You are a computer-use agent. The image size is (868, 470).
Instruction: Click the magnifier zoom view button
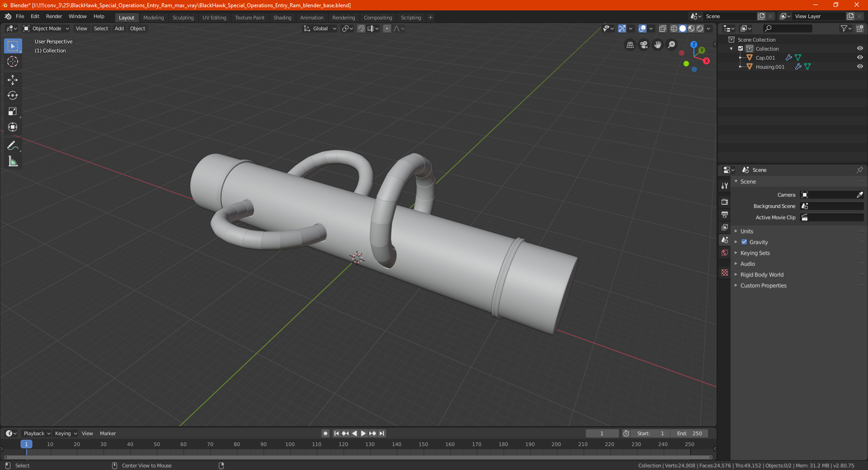[672, 45]
